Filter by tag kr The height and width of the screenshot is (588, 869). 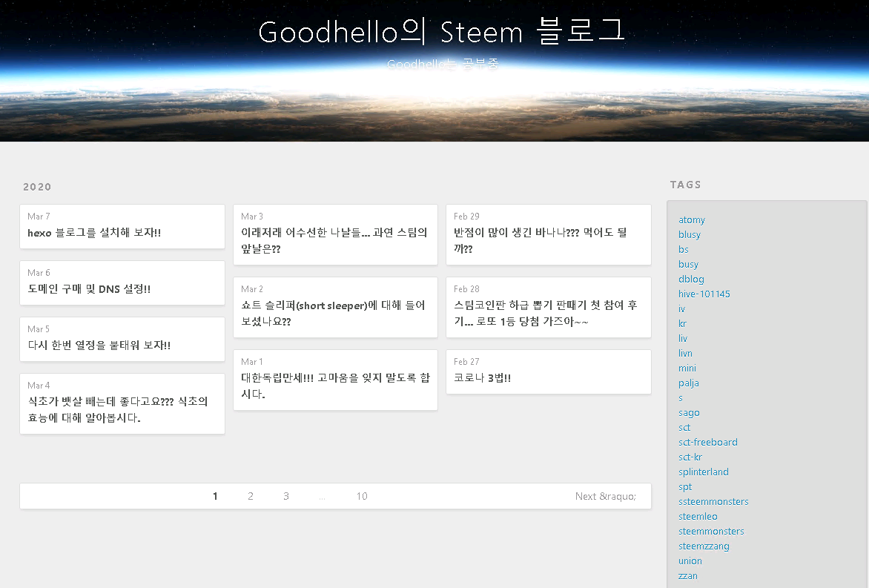(682, 323)
